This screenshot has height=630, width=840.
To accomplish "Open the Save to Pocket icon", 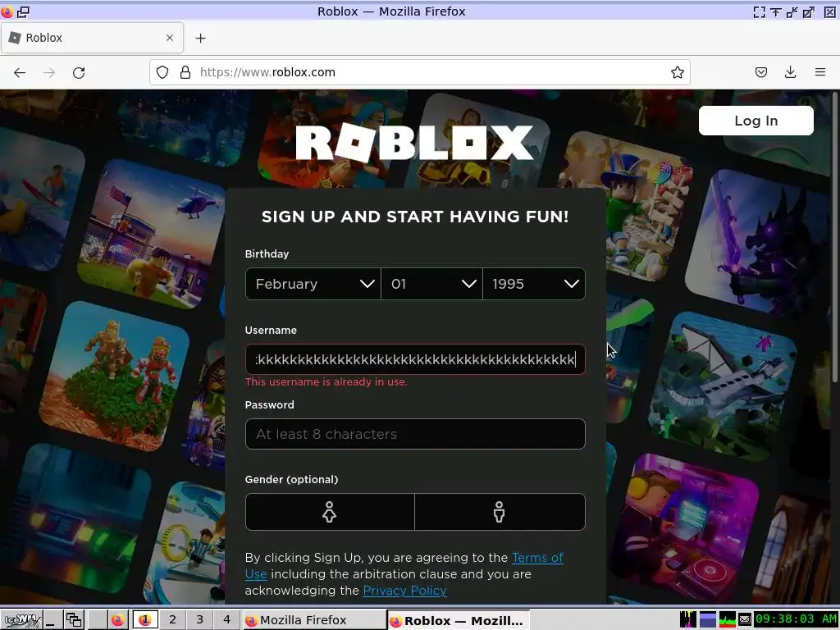I will click(761, 72).
